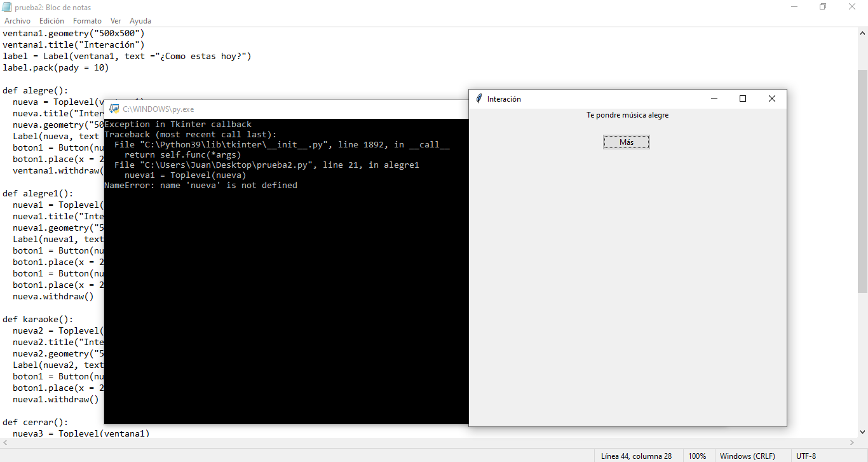Image resolution: width=868 pixels, height=462 pixels.
Task: Close the Notepad window
Action: coord(853,7)
